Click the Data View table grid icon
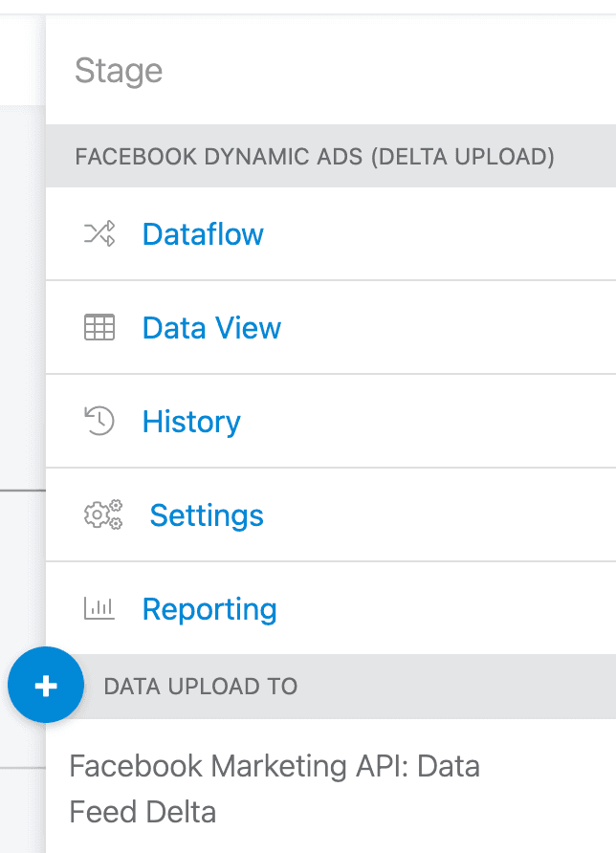 pyautogui.click(x=99, y=328)
